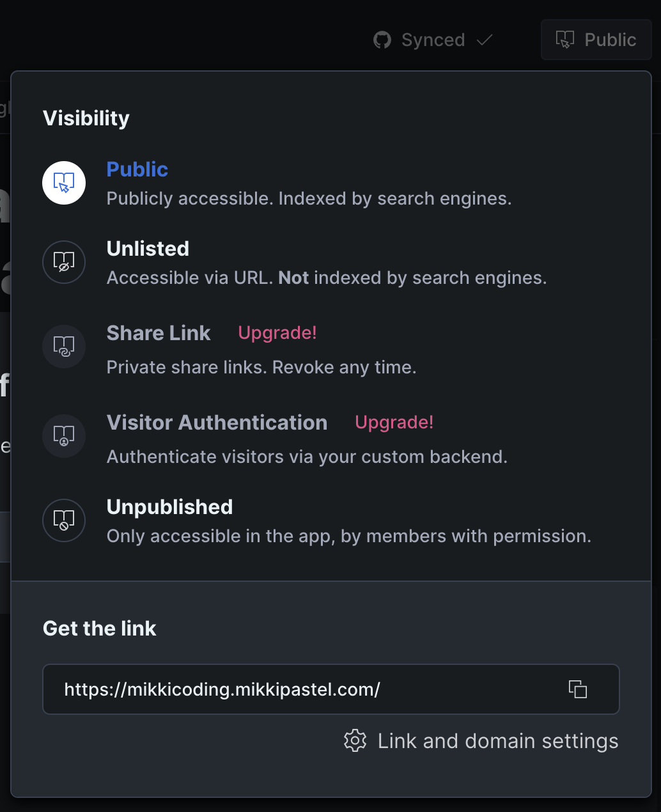Click the checkmark beside Synced

tap(485, 40)
